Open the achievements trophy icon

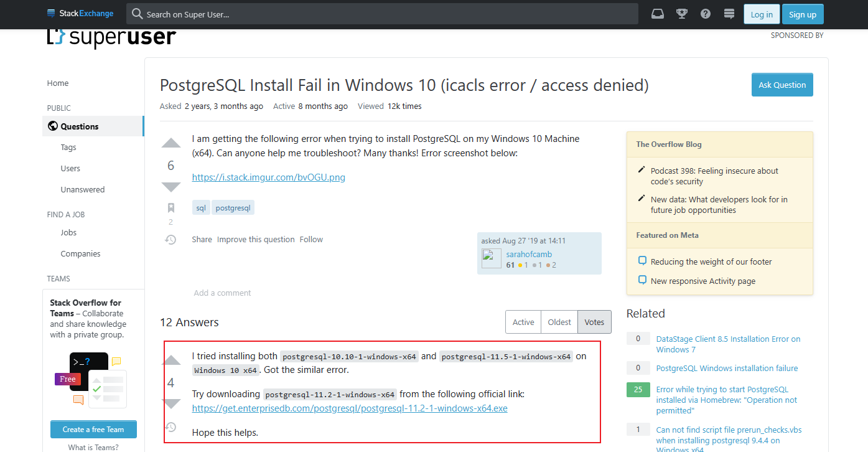pos(681,13)
